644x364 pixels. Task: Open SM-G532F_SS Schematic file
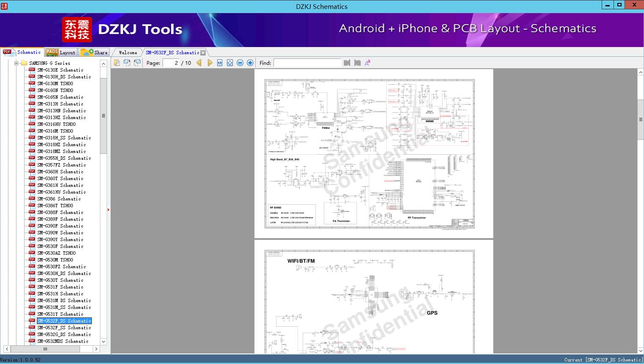click(64, 328)
